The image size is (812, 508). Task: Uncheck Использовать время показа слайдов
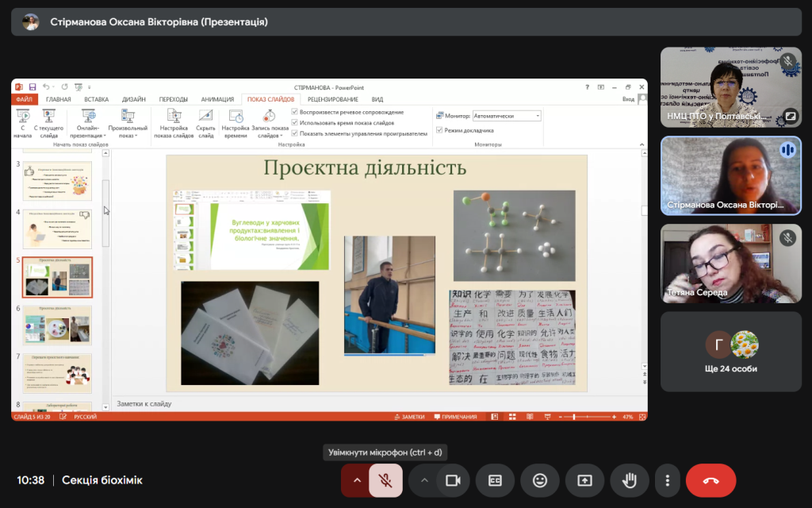click(295, 123)
